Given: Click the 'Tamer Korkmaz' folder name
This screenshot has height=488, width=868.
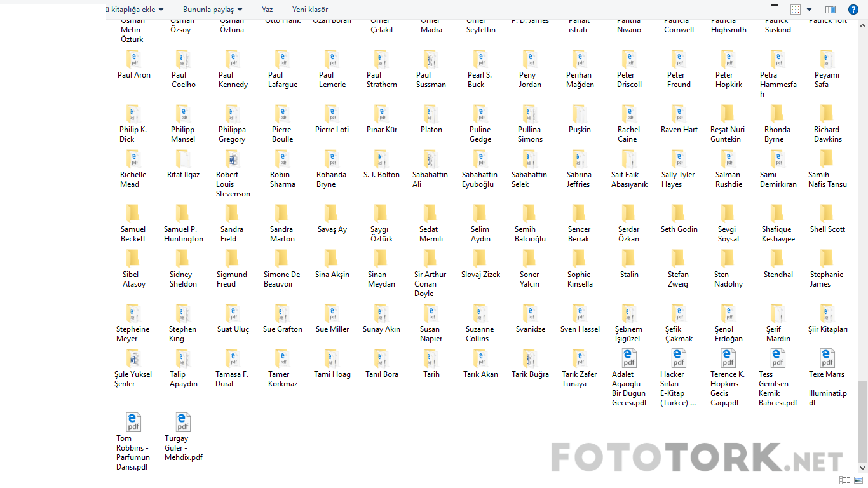Looking at the screenshot, I should [x=283, y=379].
